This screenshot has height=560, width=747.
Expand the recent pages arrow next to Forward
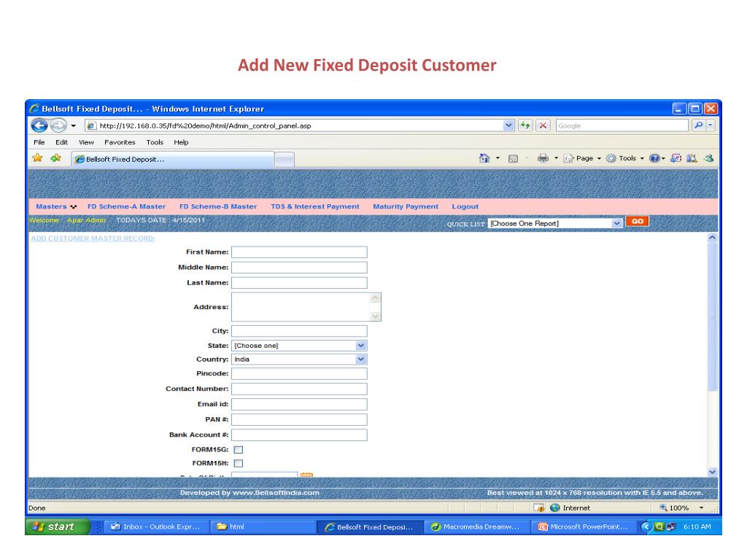[x=74, y=126]
